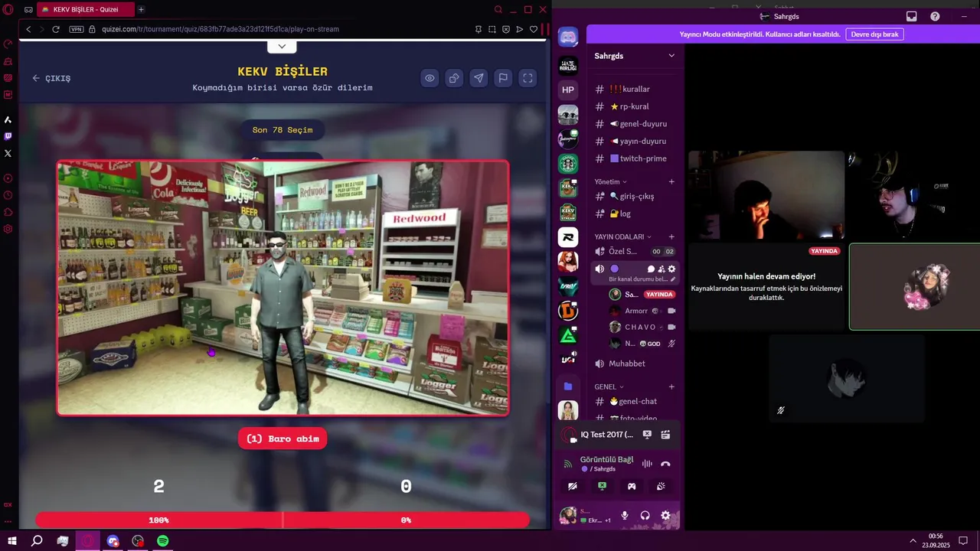Mute microphone in Discord user panel

point(625,516)
